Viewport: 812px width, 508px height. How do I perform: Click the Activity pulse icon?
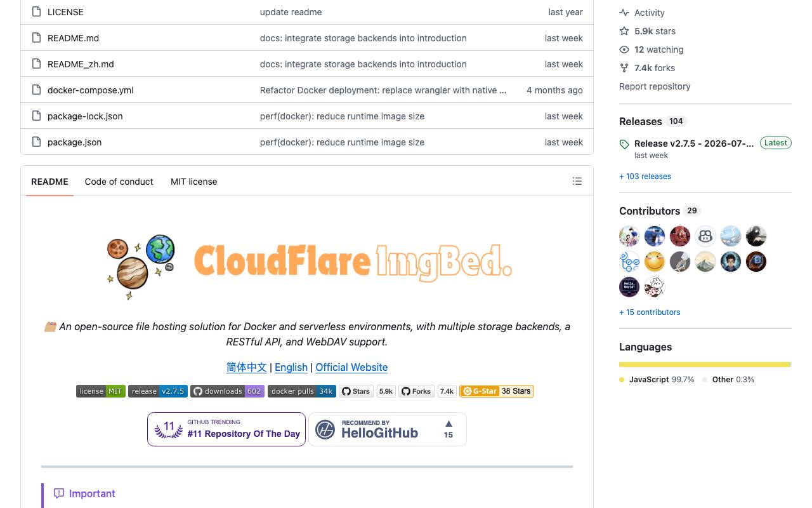[624, 13]
